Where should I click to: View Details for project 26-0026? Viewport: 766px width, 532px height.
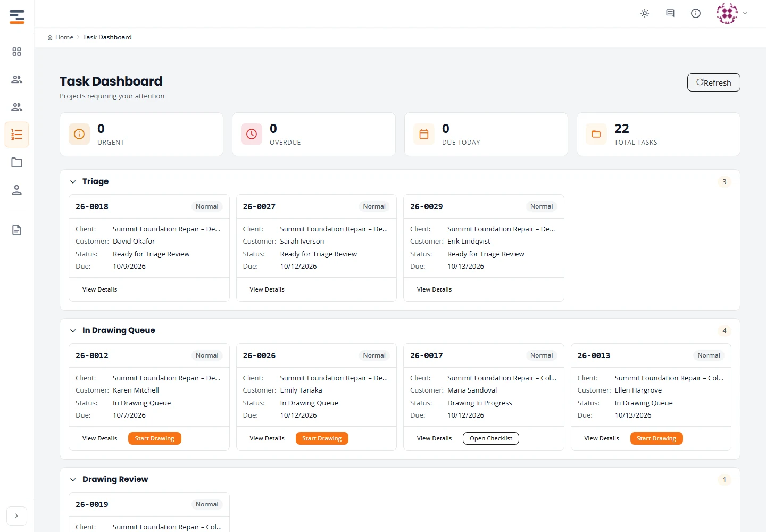(x=267, y=438)
